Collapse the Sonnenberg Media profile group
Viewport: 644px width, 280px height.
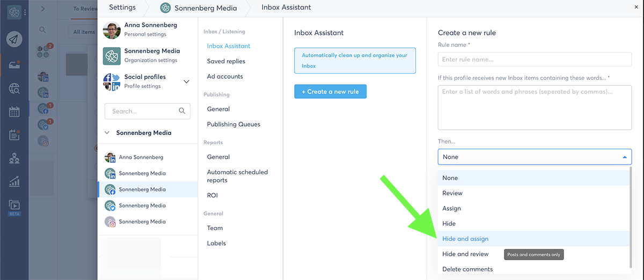pos(108,132)
